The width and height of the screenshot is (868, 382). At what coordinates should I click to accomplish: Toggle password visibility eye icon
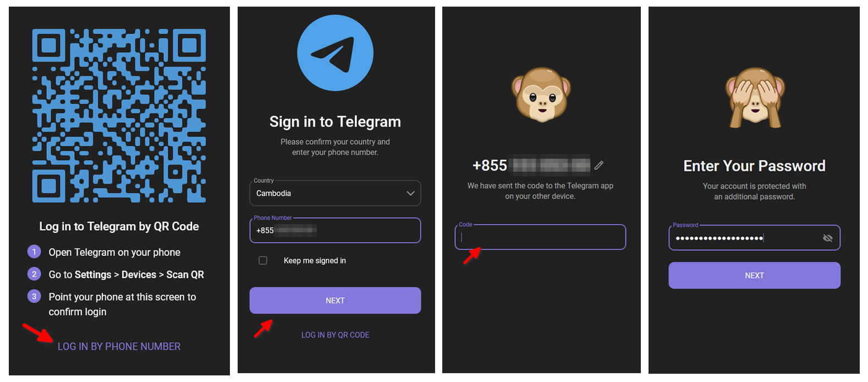827,238
